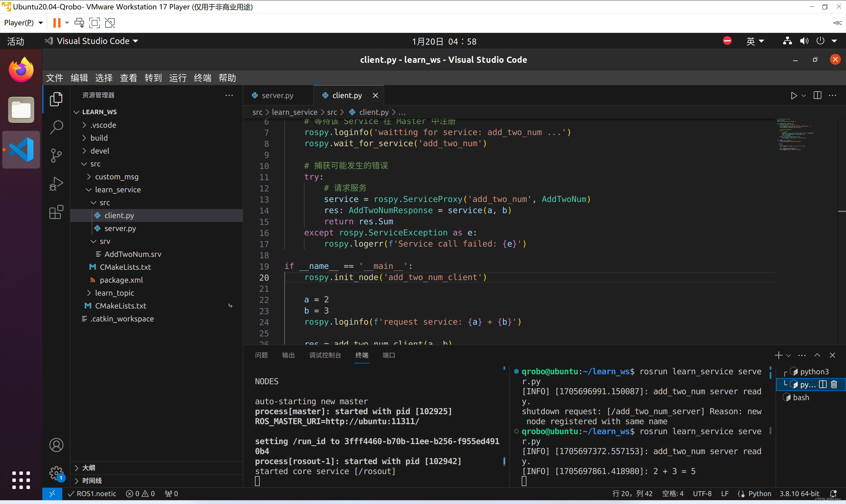Open the Explorer view in activity bar
846x504 pixels.
56,99
